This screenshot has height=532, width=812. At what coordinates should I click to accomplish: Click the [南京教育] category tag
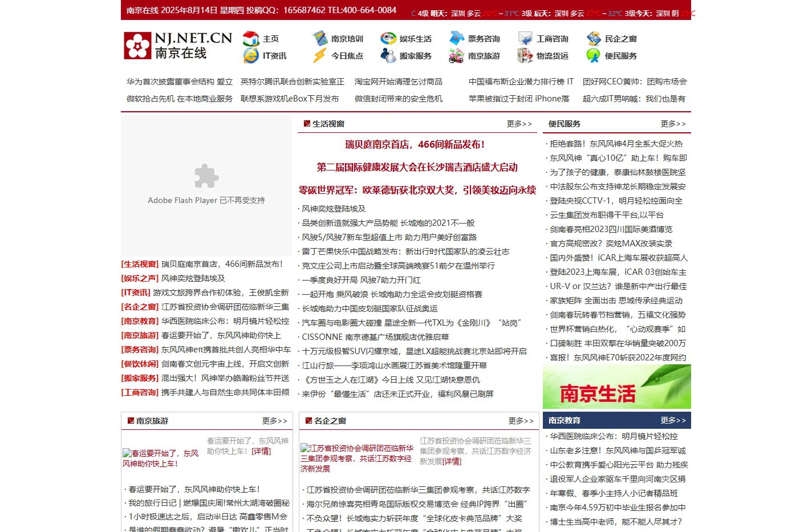(140, 321)
